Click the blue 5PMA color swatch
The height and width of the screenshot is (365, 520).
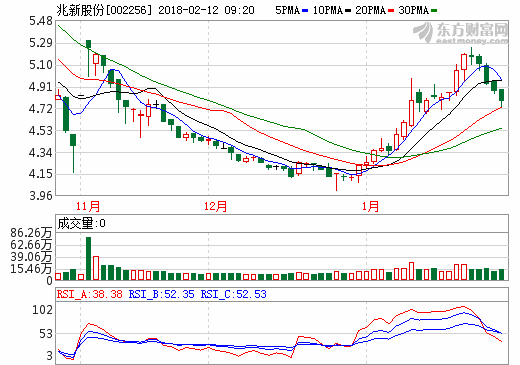[305, 11]
